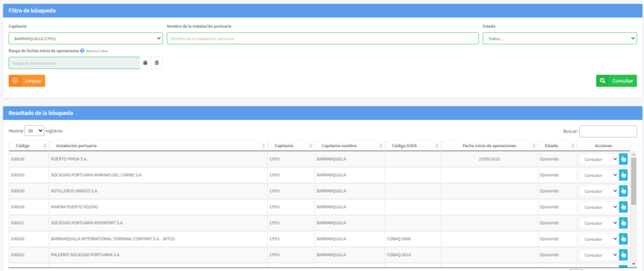This screenshot has height=271, width=644.
Task: Clear date range with trash icon
Action: point(157,63)
